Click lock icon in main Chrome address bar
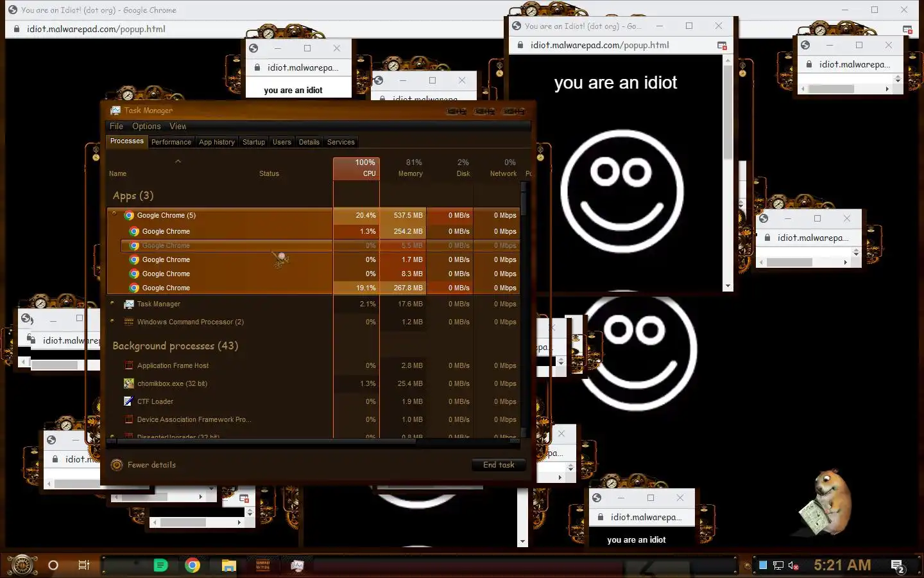The width and height of the screenshot is (924, 578). (x=16, y=29)
